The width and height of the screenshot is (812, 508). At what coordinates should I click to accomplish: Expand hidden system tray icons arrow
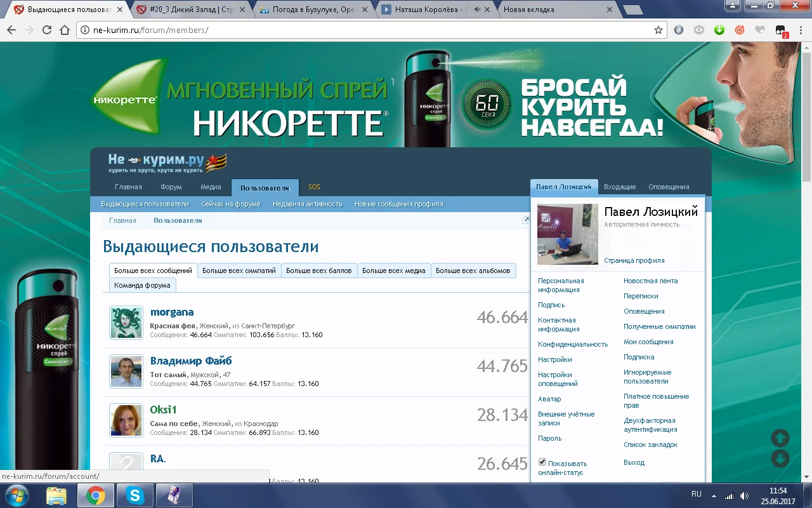click(x=714, y=495)
